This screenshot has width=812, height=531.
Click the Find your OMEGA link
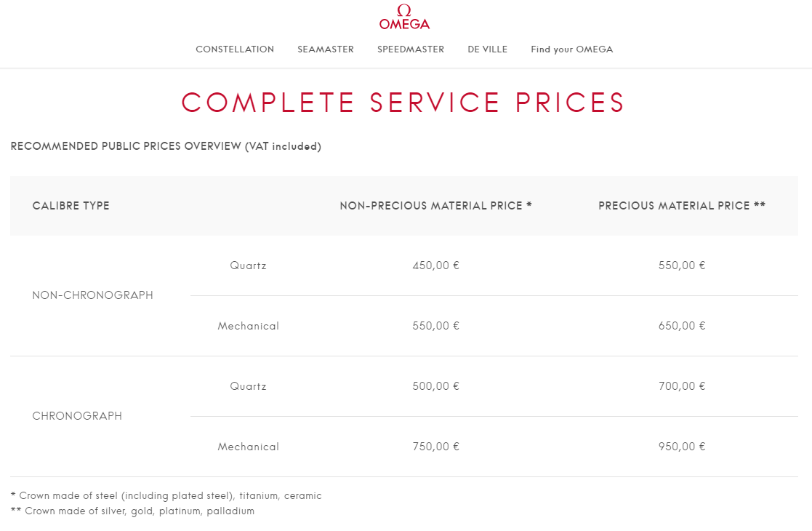(x=572, y=49)
